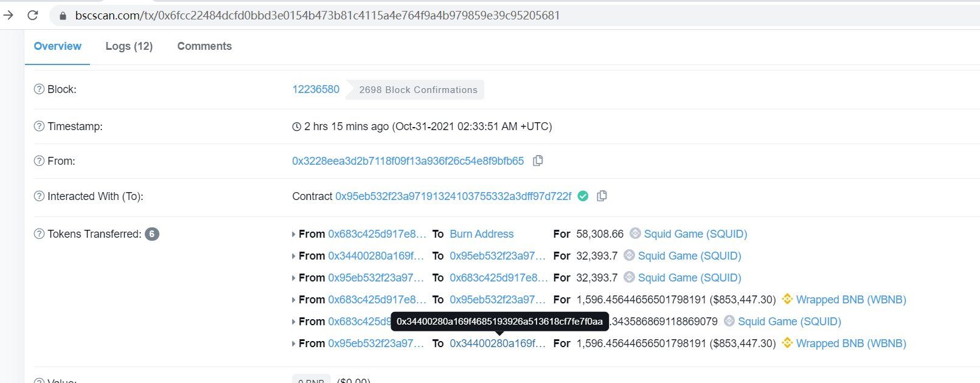This screenshot has width=980, height=383.
Task: Open the Burn Address link
Action: click(x=481, y=234)
